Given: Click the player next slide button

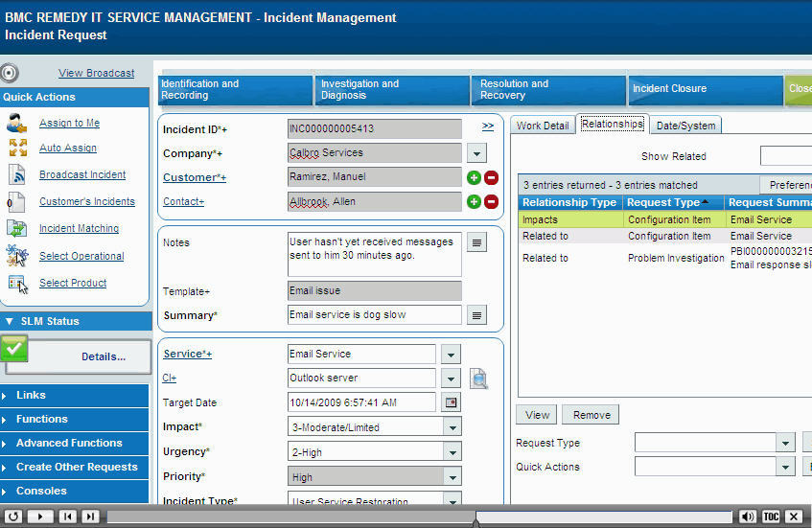Looking at the screenshot, I should tap(90, 517).
